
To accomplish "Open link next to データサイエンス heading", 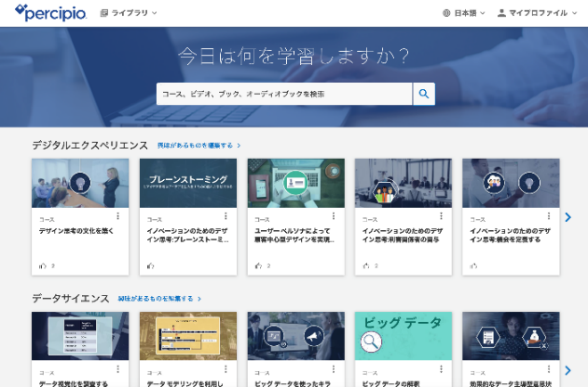I will [159, 299].
